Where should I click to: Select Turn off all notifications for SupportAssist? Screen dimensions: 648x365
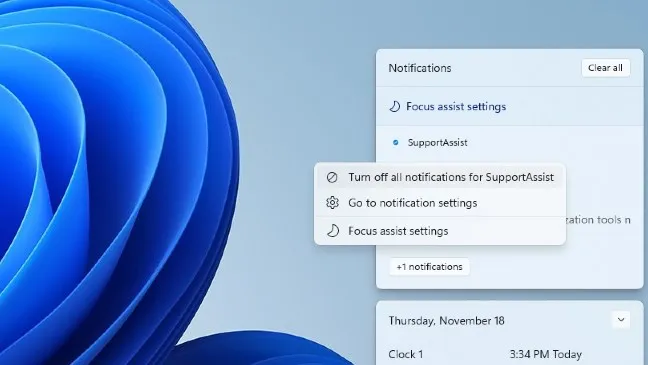(x=440, y=177)
